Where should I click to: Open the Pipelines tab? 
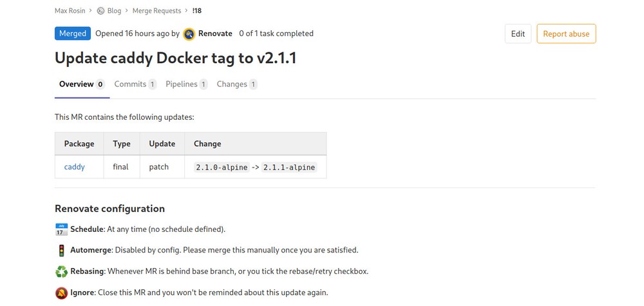click(x=181, y=84)
